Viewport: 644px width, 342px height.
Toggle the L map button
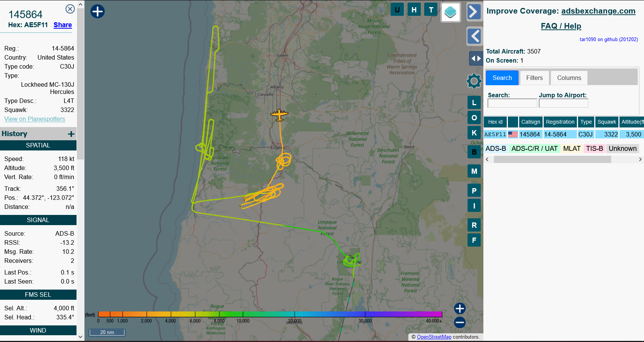coord(474,103)
